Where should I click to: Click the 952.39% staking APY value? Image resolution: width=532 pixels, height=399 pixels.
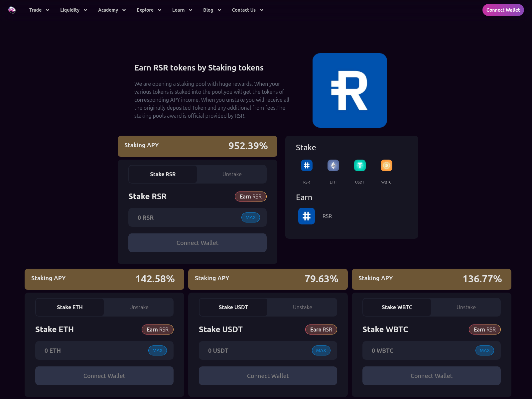(248, 146)
